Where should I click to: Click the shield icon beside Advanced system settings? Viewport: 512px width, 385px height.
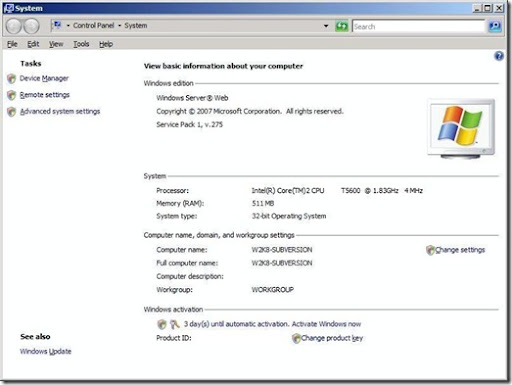pyautogui.click(x=11, y=112)
